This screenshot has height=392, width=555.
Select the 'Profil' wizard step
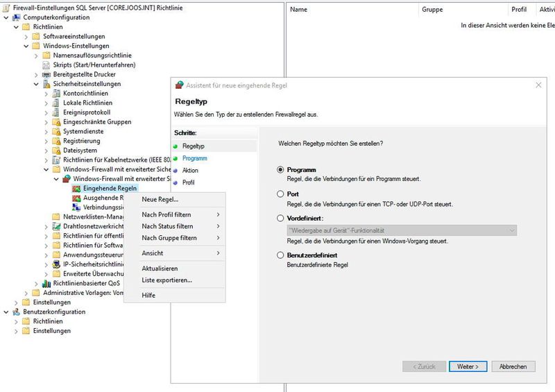point(188,182)
